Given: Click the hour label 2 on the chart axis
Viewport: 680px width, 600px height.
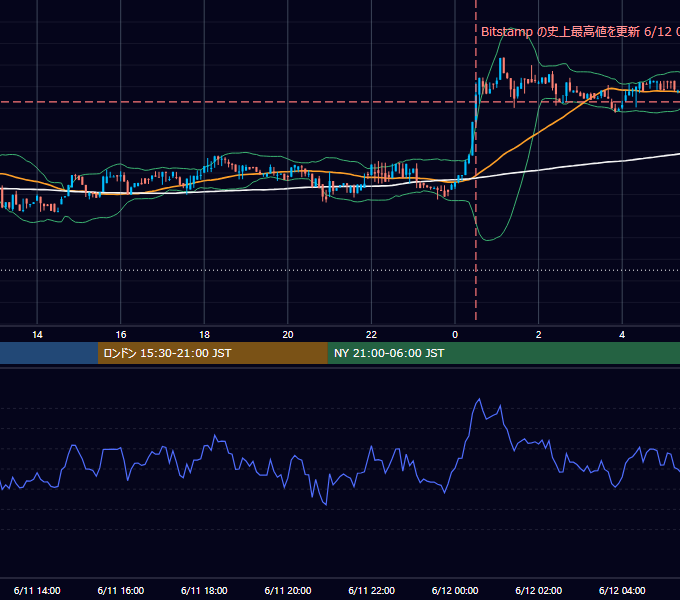Looking at the screenshot, I should point(539,335).
